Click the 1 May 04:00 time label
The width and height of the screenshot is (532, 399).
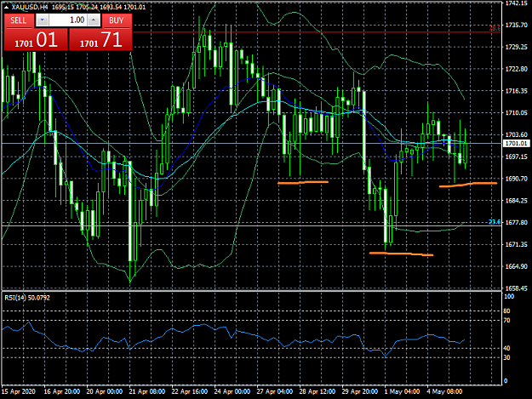click(402, 391)
